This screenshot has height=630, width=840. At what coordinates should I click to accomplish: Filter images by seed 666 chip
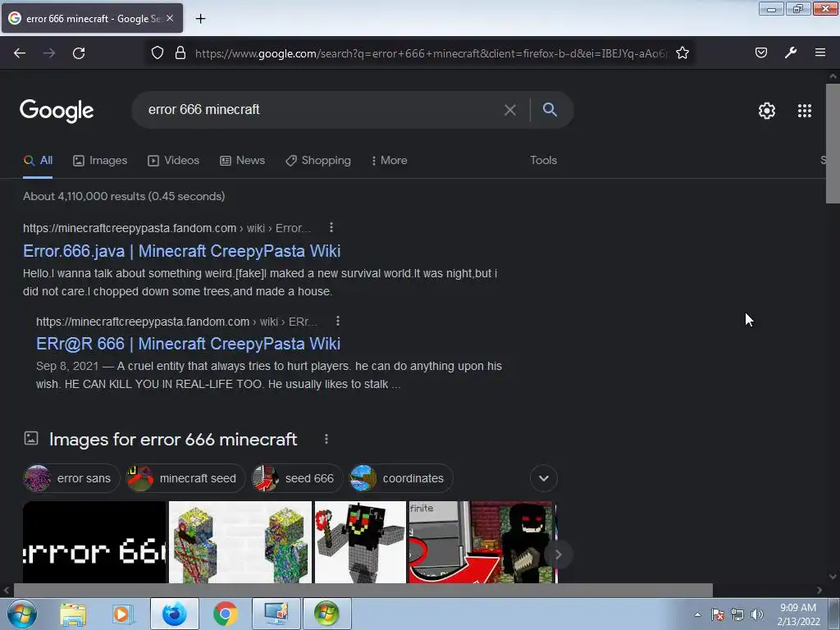pyautogui.click(x=297, y=478)
